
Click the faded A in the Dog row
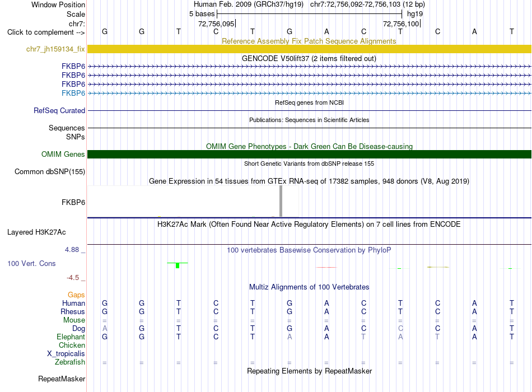[105, 329]
